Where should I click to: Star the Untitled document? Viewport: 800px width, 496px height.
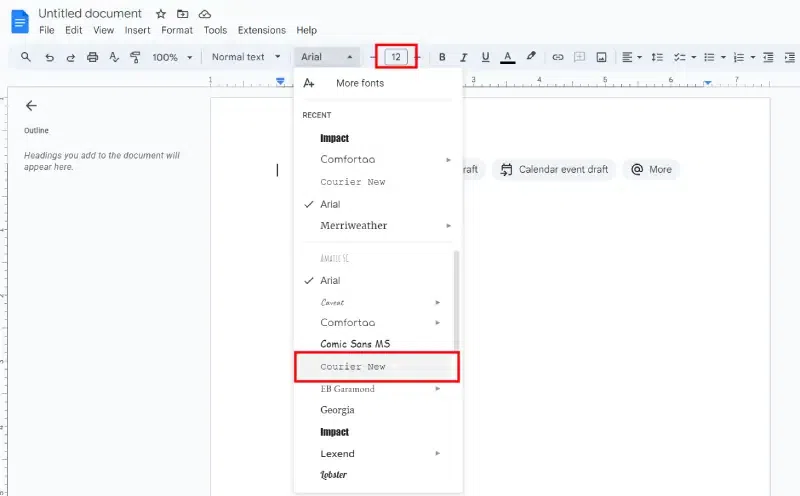click(x=161, y=14)
